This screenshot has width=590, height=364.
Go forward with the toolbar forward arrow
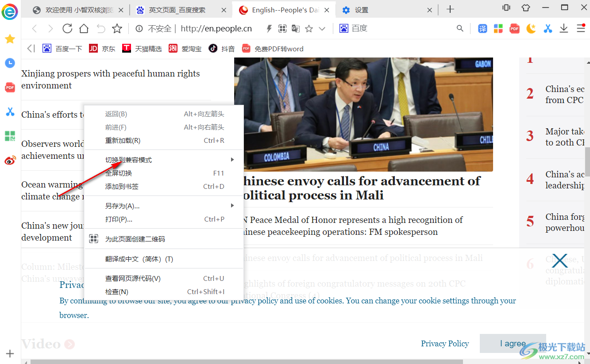(50, 29)
